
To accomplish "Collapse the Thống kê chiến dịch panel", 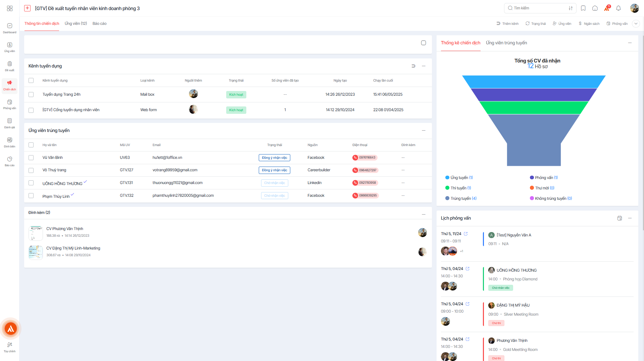I will point(630,43).
